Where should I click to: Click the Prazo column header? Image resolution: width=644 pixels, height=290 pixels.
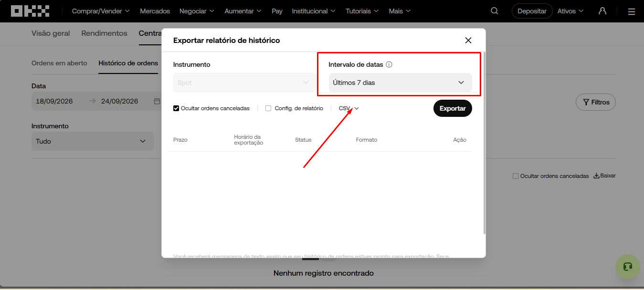coord(180,140)
